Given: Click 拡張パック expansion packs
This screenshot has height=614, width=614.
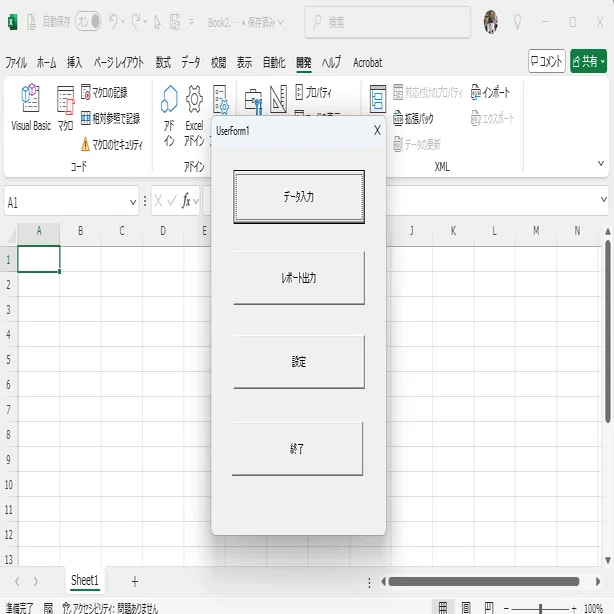Looking at the screenshot, I should 414,118.
